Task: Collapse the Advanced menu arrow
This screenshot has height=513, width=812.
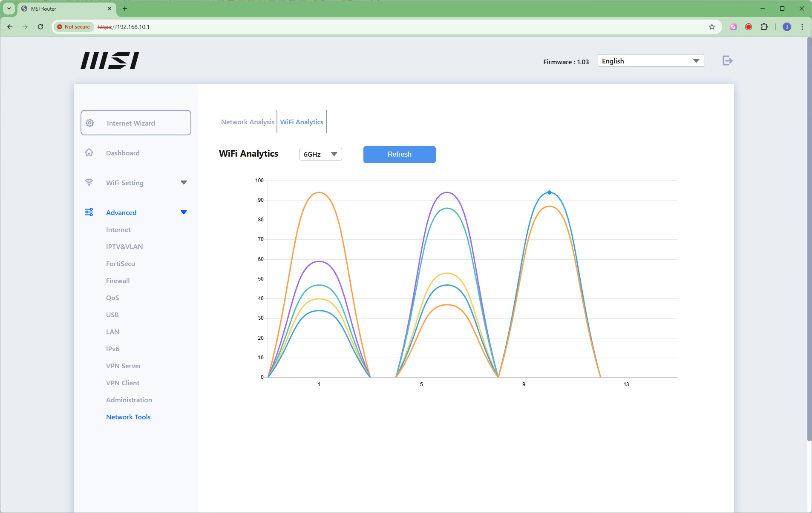Action: pos(184,212)
